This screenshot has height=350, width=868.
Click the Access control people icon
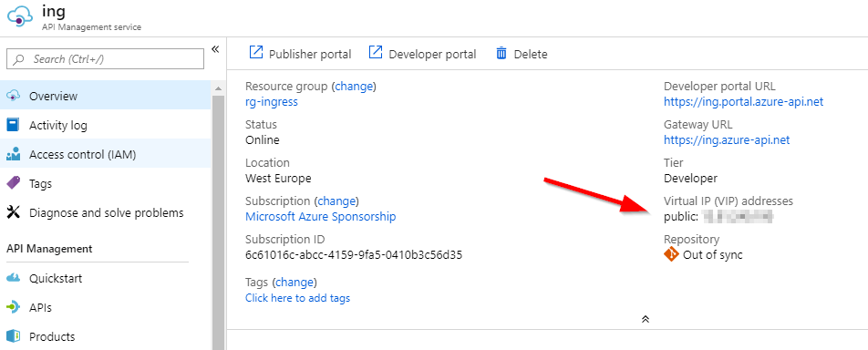tap(13, 155)
